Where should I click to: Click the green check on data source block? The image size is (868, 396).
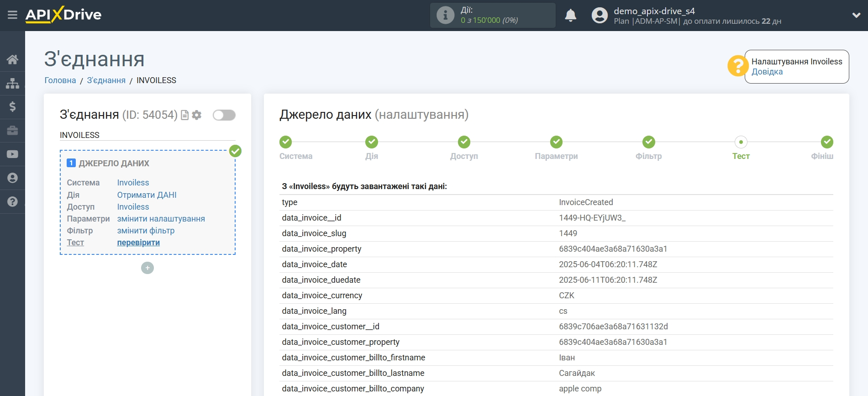235,151
